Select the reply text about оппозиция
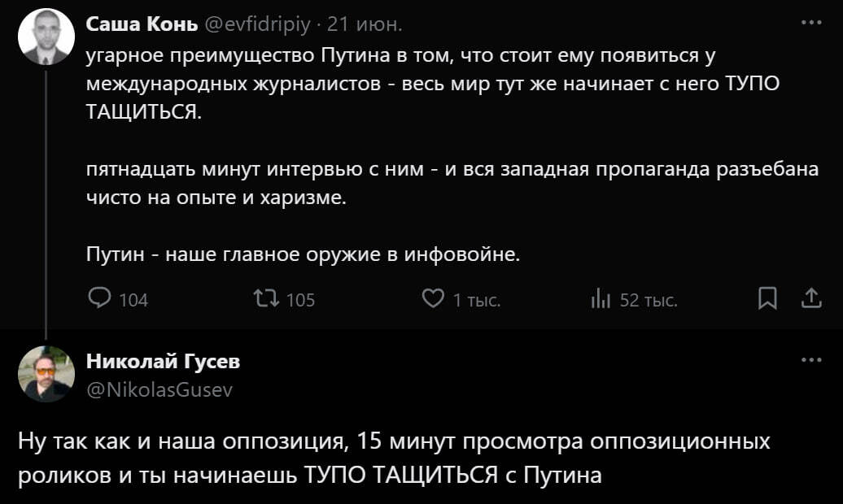The height and width of the screenshot is (504, 843). [391, 458]
